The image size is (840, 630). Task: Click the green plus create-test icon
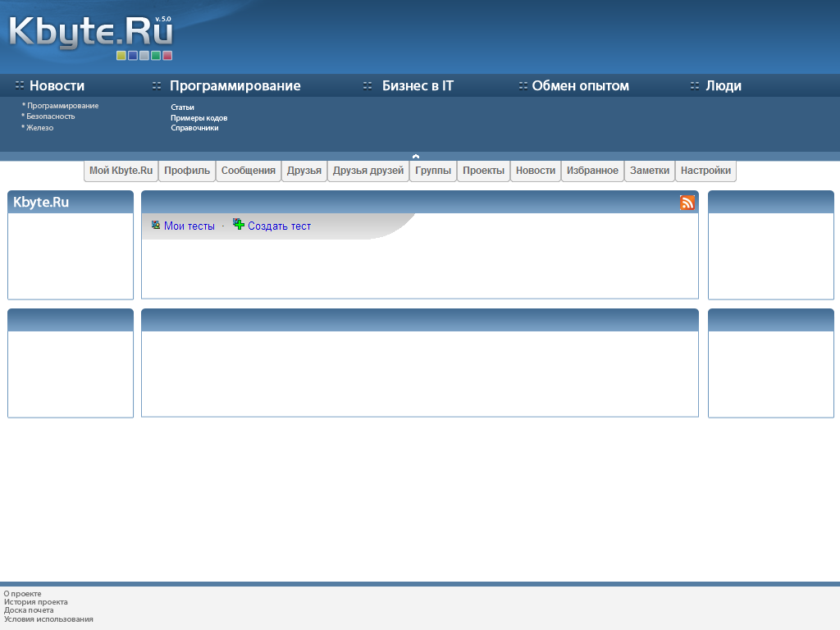239,225
